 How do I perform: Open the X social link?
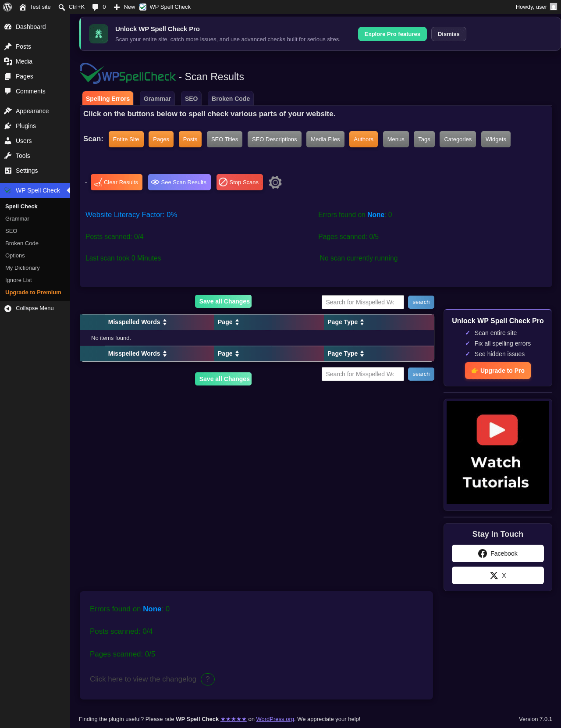tap(498, 575)
